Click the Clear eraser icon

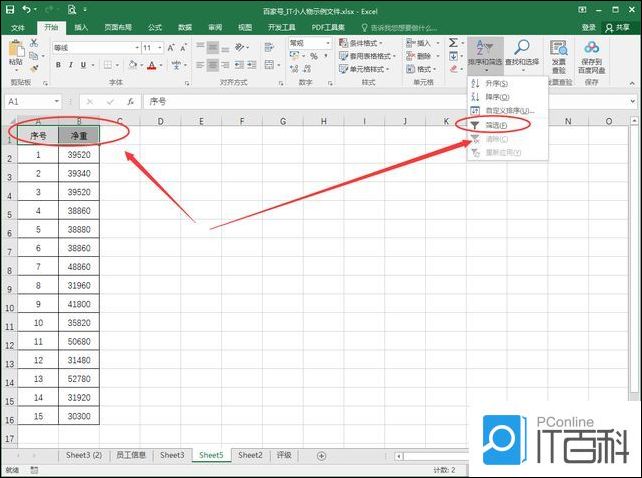[453, 69]
